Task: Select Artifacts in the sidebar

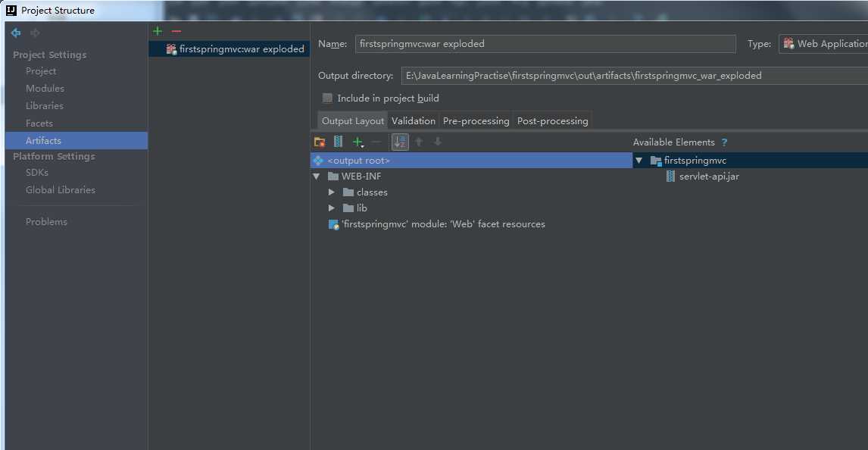Action: coord(76,141)
